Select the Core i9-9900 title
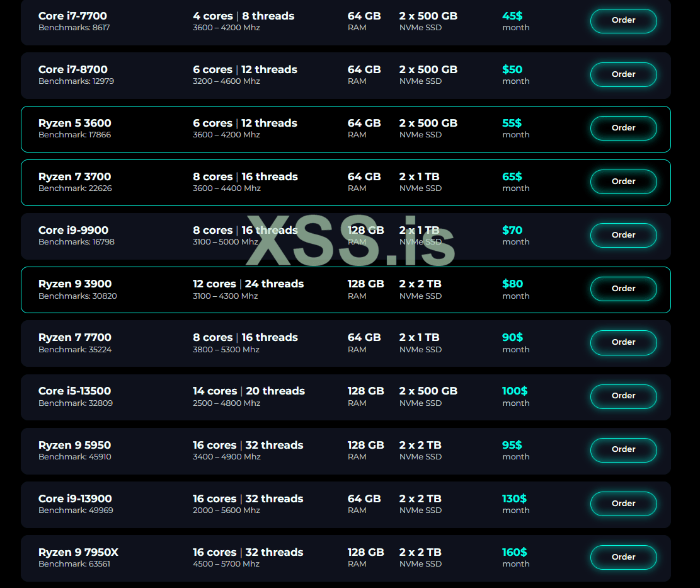The width and height of the screenshot is (700, 588). (x=73, y=231)
